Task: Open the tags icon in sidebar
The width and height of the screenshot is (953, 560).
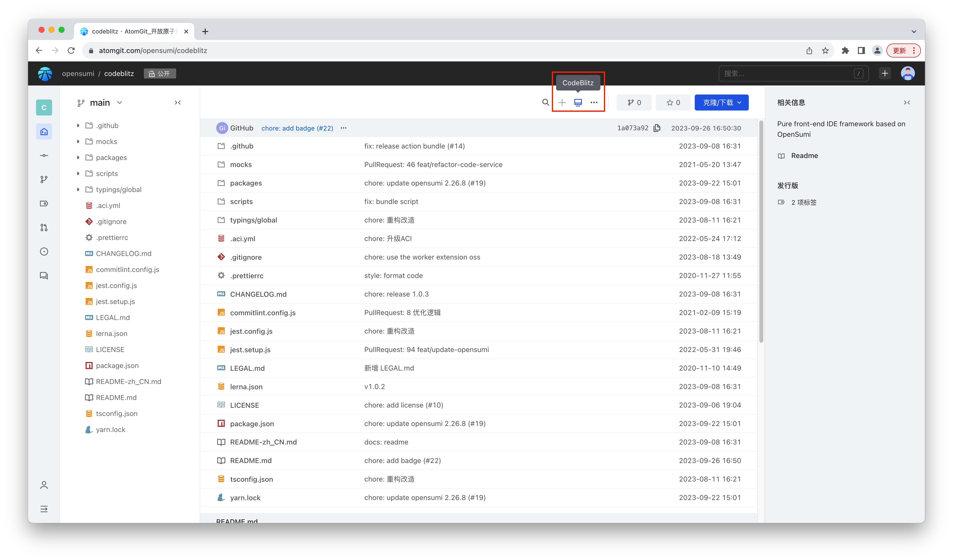Action: 44,203
